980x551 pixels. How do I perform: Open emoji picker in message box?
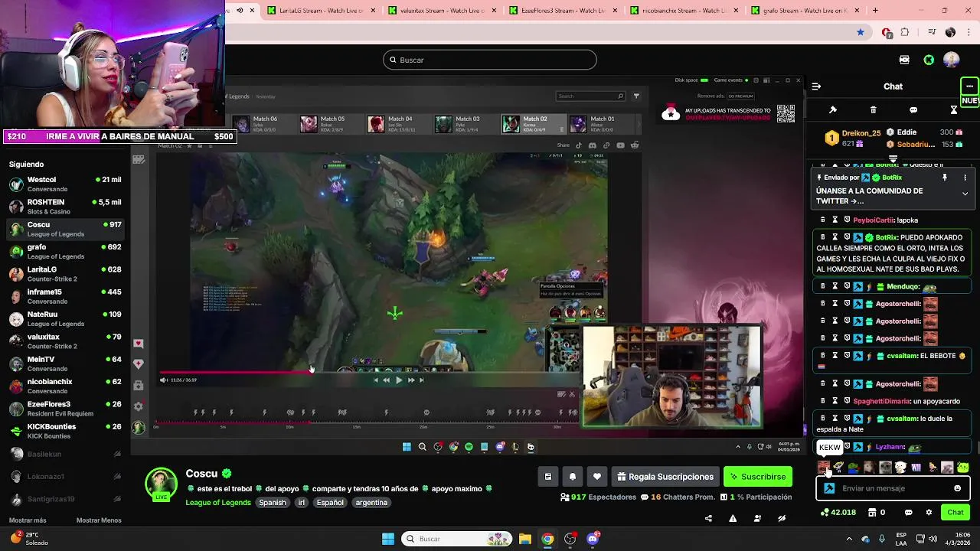pos(957,488)
